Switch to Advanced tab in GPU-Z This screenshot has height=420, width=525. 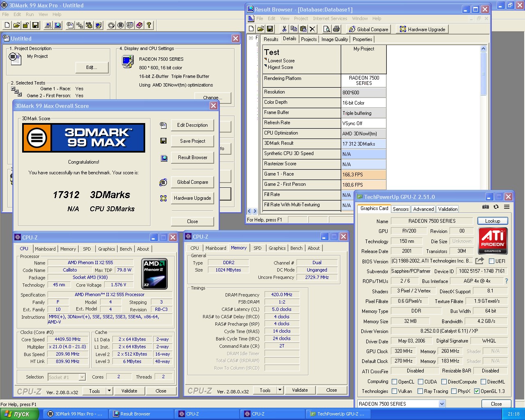click(x=423, y=209)
